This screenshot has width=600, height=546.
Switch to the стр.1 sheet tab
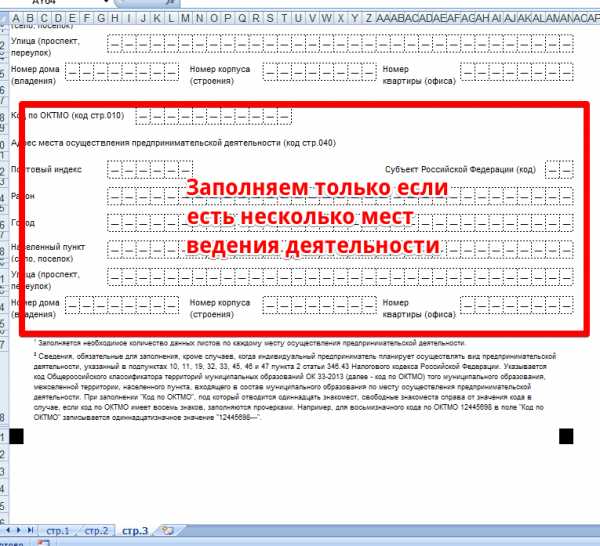pyautogui.click(x=58, y=531)
